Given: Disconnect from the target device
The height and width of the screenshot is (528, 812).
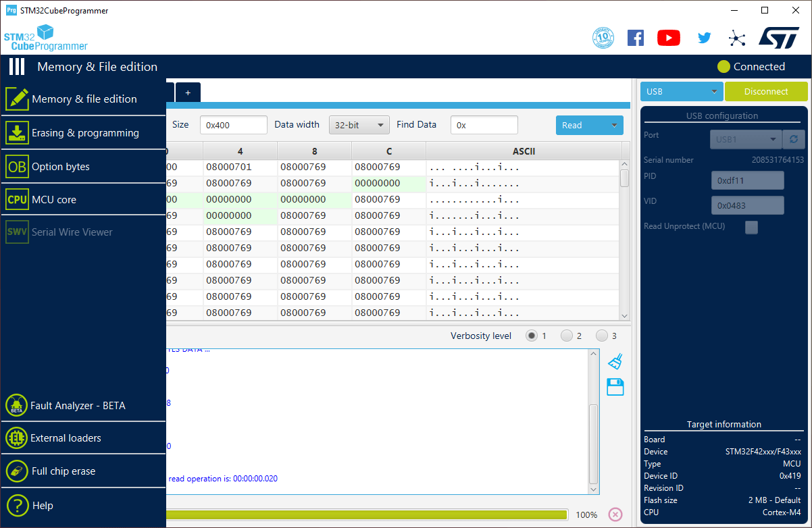Looking at the screenshot, I should (766, 91).
